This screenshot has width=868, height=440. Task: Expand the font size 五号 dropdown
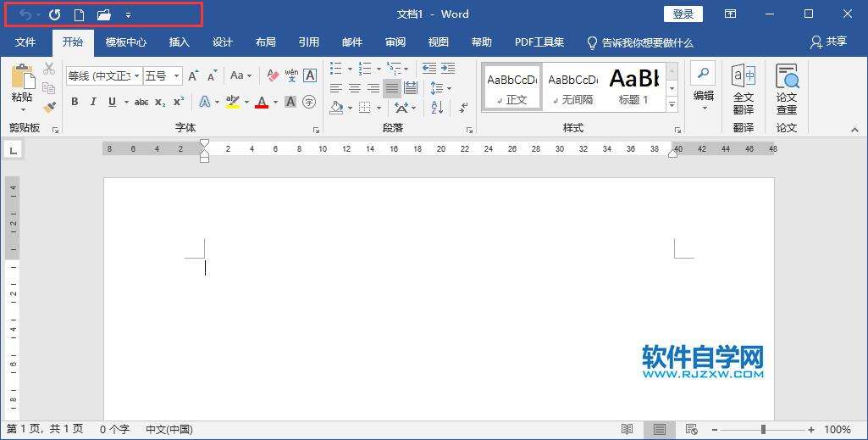177,76
